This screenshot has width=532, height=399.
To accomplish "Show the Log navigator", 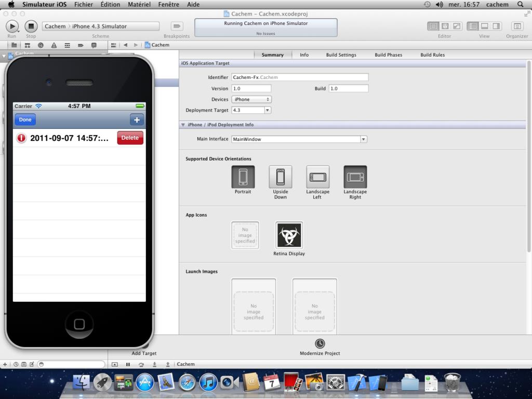I will [x=94, y=45].
